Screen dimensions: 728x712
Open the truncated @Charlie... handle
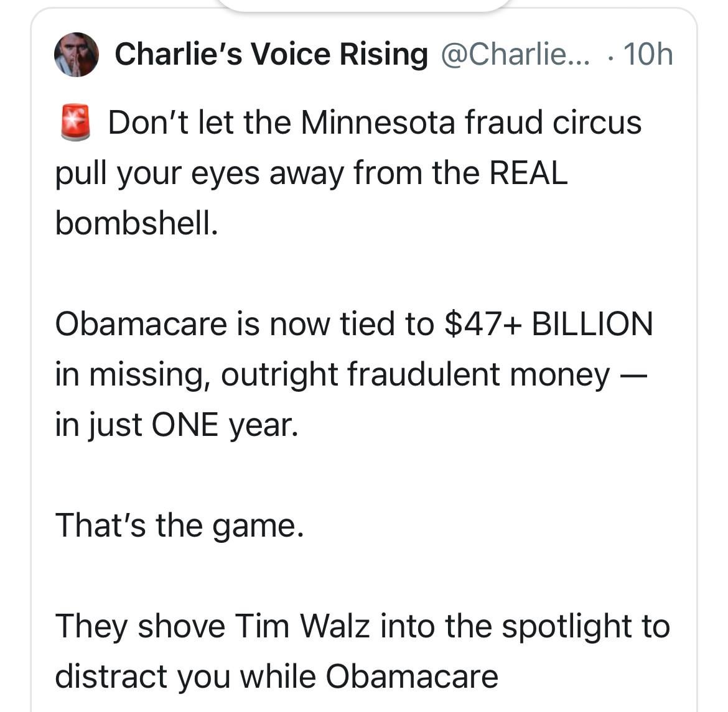515,54
